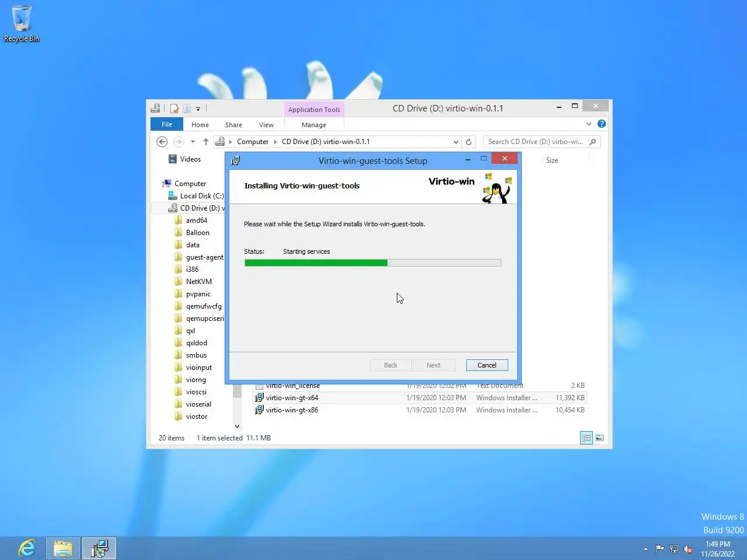
Task: Expand the ribbon chevron
Action: (589, 124)
